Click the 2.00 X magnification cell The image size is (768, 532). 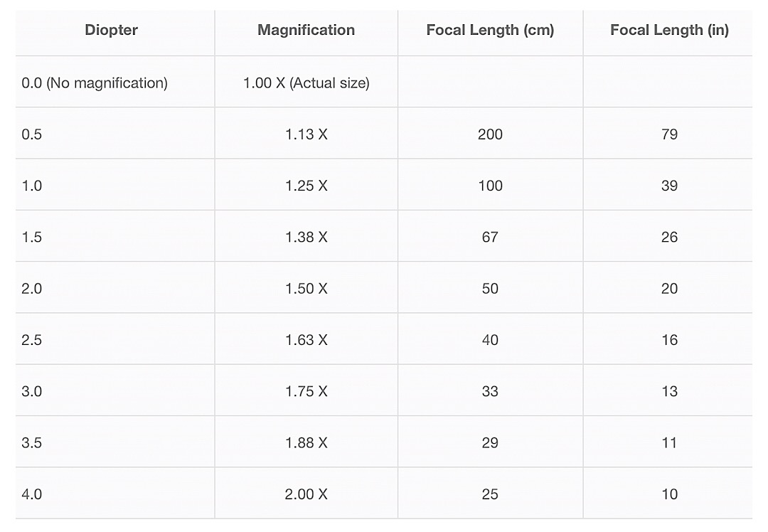(306, 494)
